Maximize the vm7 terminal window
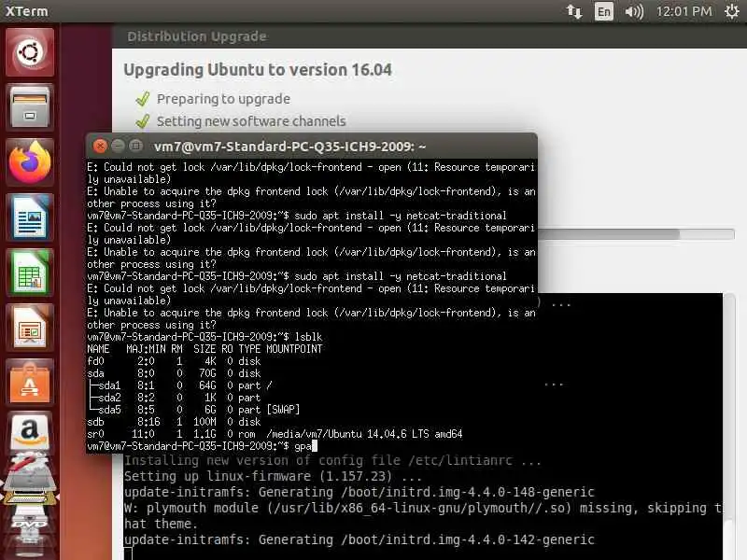The height and width of the screenshot is (560, 747). (136, 146)
